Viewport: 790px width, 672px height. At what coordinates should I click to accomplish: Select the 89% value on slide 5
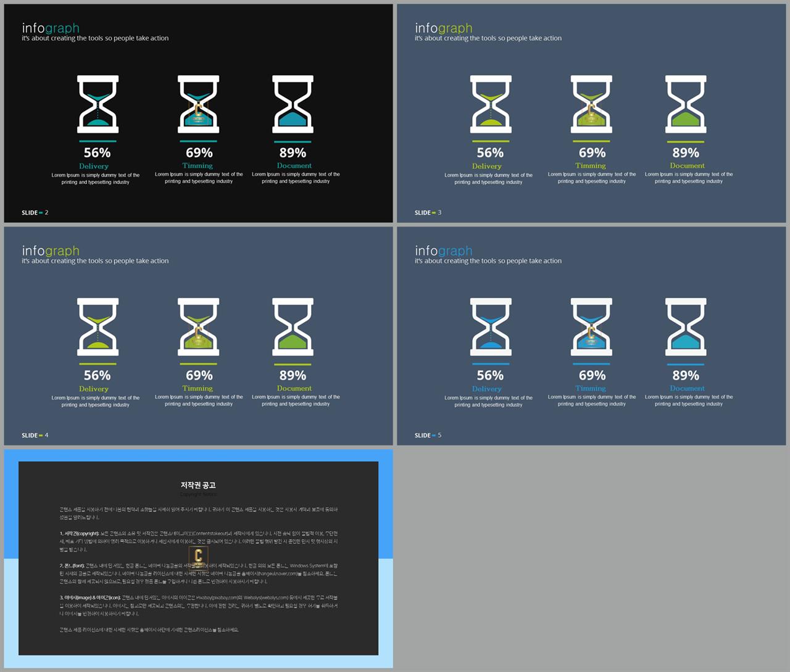686,375
